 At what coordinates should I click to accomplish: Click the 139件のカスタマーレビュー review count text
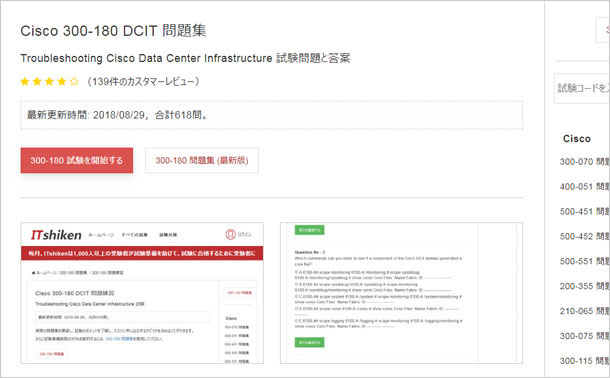(143, 81)
